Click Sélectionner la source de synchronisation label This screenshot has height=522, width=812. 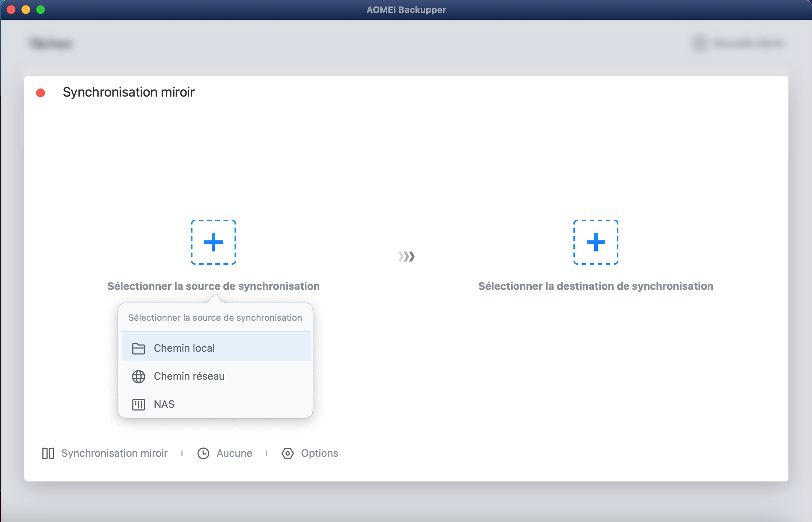213,286
